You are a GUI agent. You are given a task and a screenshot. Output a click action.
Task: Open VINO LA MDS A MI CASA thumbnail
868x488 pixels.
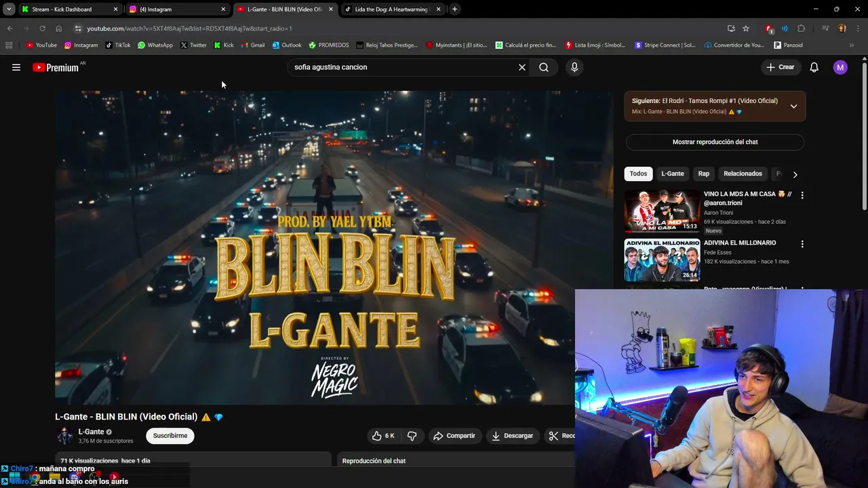click(x=662, y=211)
